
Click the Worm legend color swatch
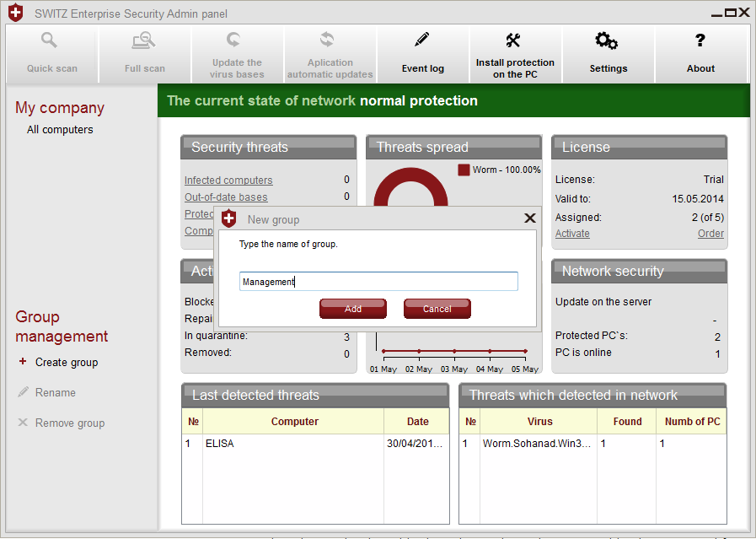[x=464, y=170]
